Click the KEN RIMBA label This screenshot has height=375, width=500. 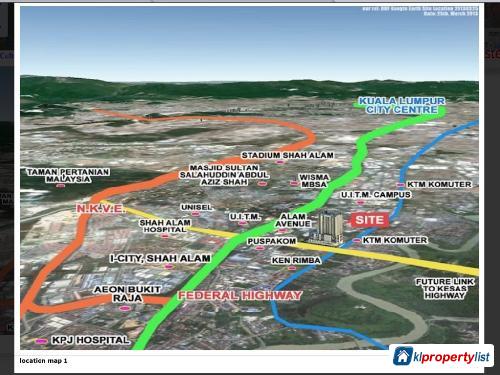[296, 260]
